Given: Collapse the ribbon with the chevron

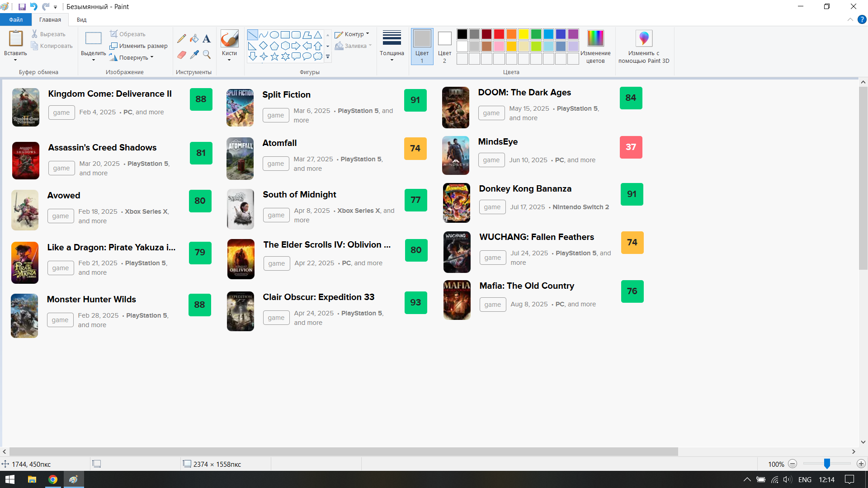Looking at the screenshot, I should click(x=850, y=20).
